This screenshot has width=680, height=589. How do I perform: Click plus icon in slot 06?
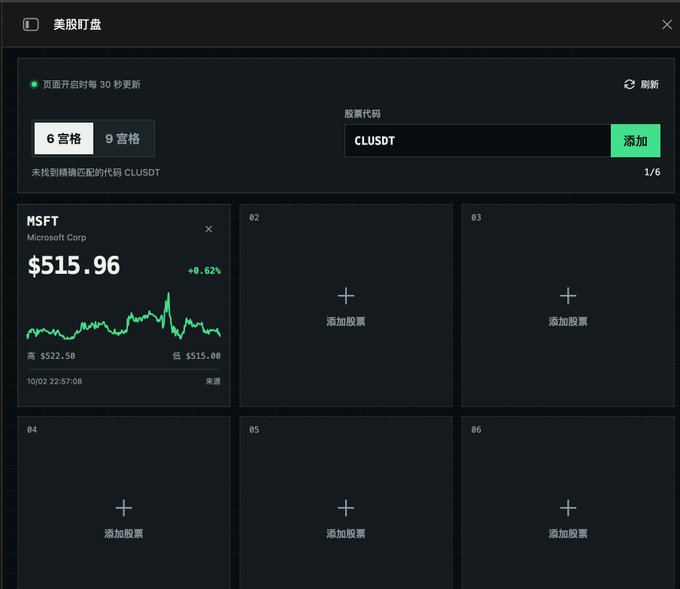click(x=568, y=507)
